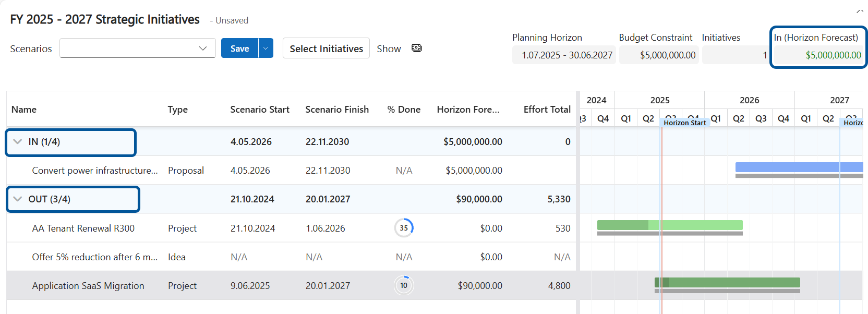The width and height of the screenshot is (868, 314).
Task: Click the % Done column header
Action: click(x=404, y=110)
